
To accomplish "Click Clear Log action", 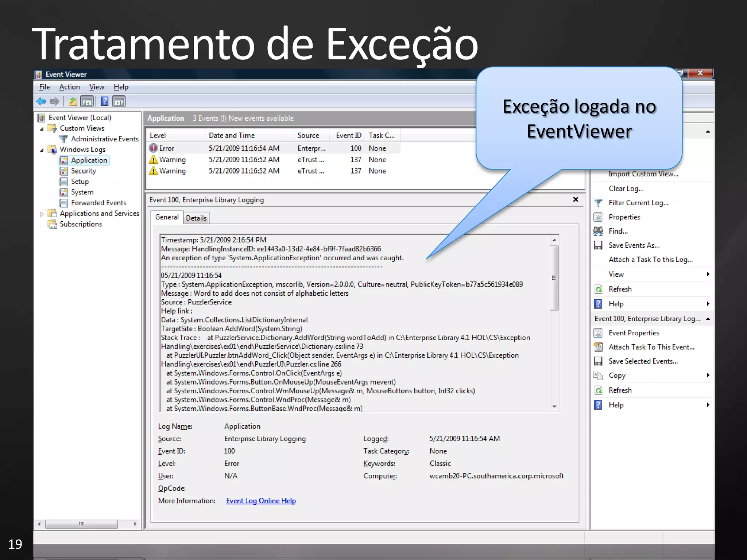I will (x=626, y=188).
